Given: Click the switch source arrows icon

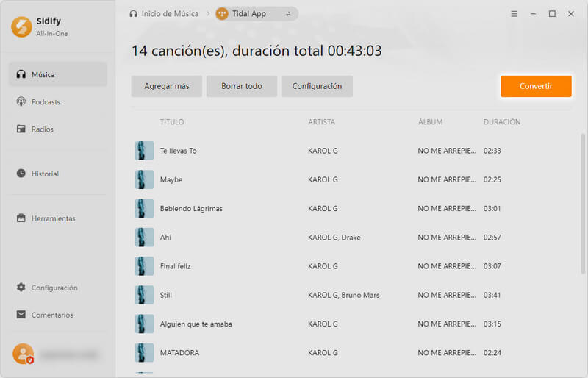Looking at the screenshot, I should [288, 14].
